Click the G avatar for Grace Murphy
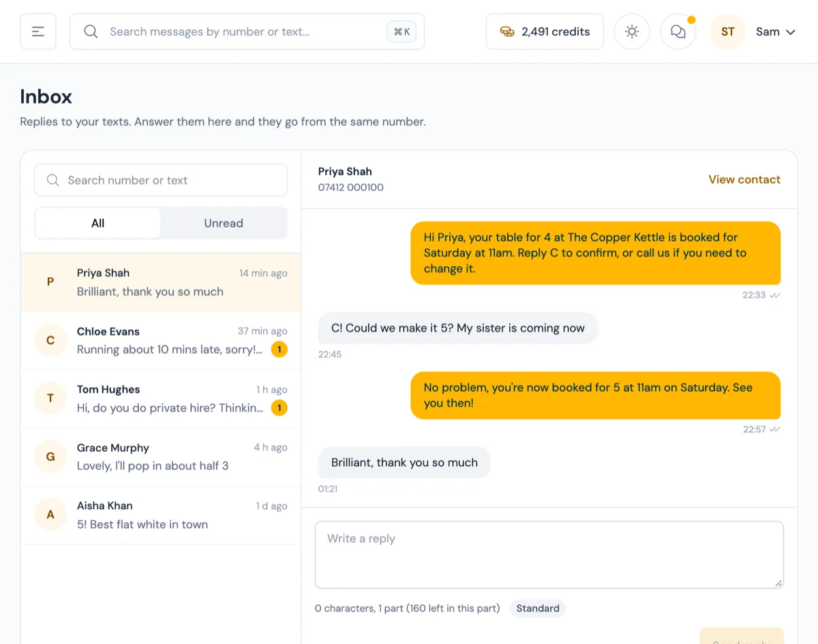Screen dimensions: 818x644 (x=50, y=457)
